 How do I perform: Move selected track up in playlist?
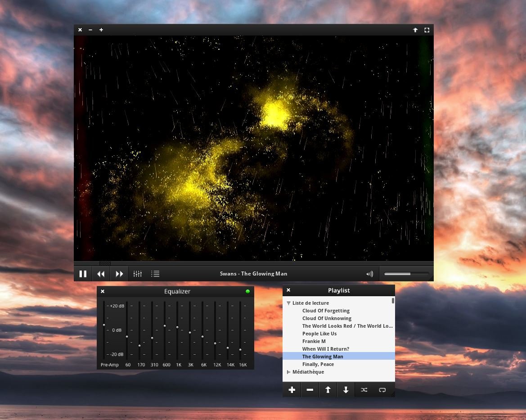pos(328,390)
